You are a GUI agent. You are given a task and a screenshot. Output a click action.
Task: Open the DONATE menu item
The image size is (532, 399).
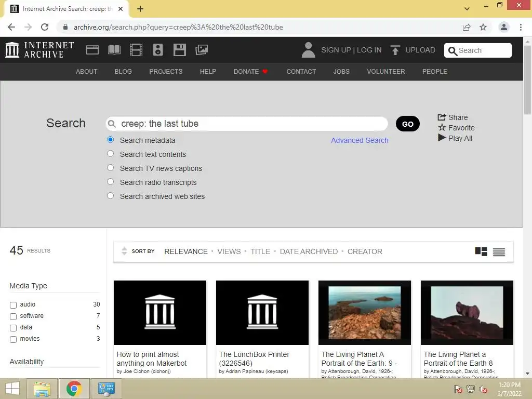pos(250,72)
